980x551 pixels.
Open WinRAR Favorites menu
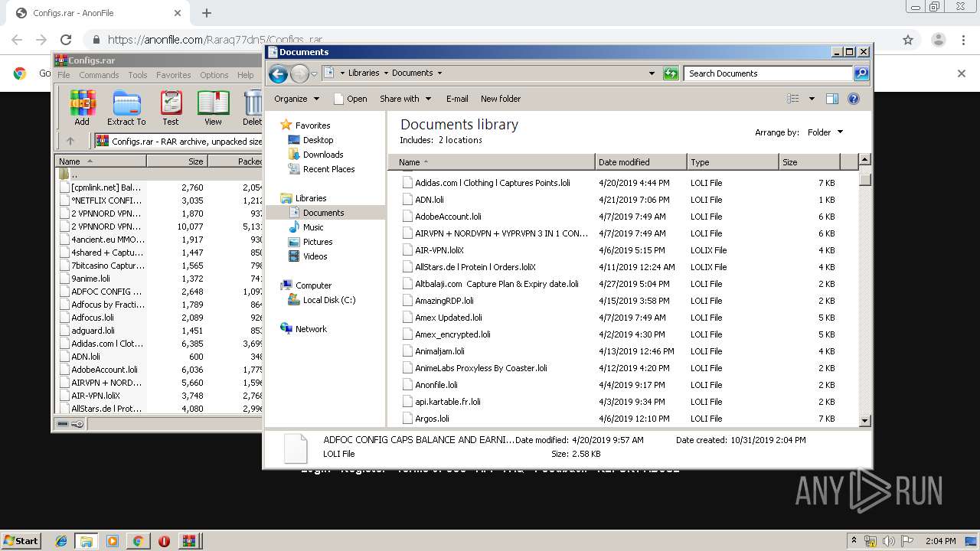(x=174, y=75)
